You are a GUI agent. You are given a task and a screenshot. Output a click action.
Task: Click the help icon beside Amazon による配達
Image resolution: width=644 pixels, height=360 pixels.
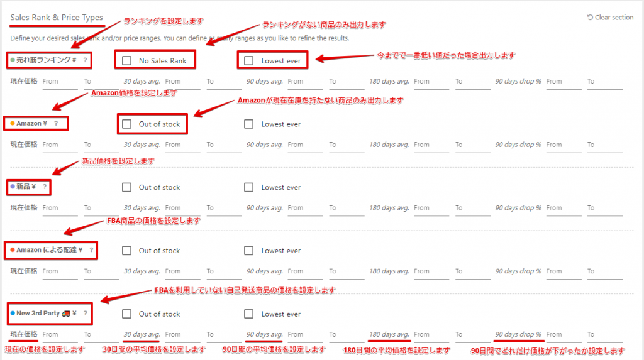[x=91, y=251]
